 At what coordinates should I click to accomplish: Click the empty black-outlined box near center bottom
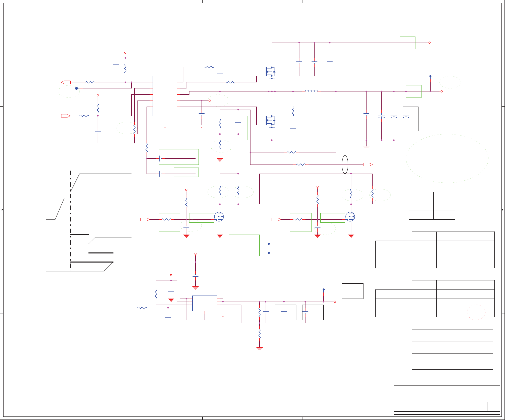point(352,291)
